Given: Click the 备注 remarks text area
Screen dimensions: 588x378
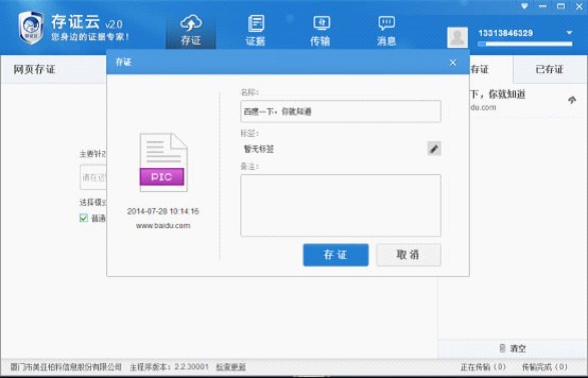Looking at the screenshot, I should pos(341,205).
